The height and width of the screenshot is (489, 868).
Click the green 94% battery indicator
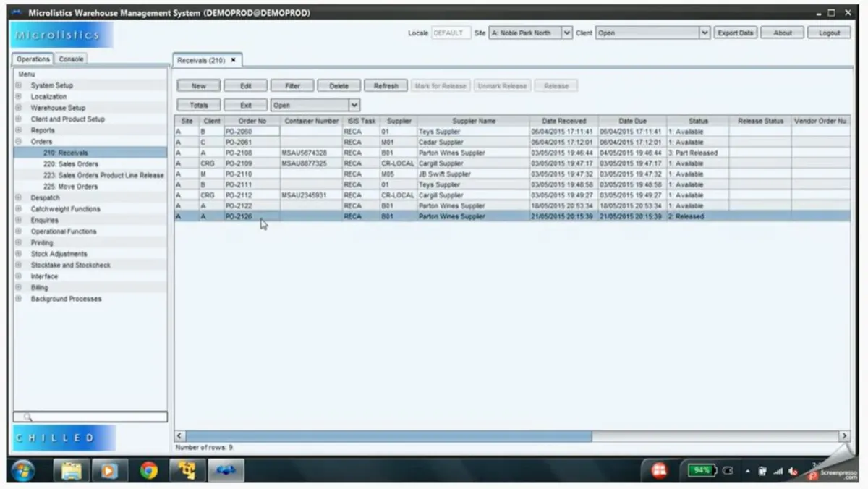[702, 470]
